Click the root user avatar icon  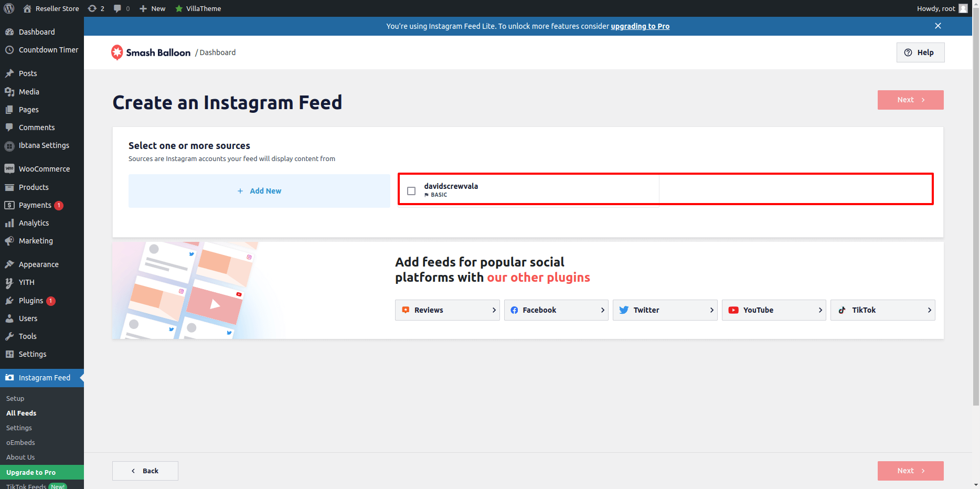pyautogui.click(x=963, y=8)
